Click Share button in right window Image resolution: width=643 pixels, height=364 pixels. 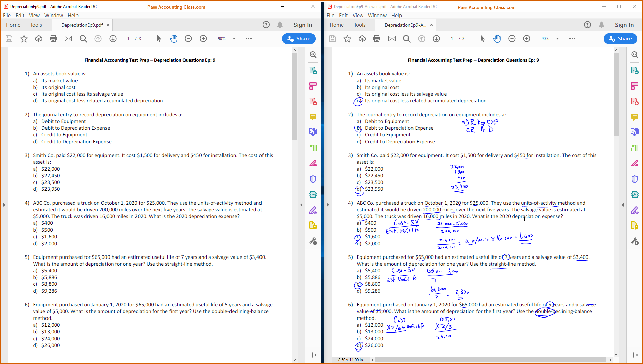(620, 39)
